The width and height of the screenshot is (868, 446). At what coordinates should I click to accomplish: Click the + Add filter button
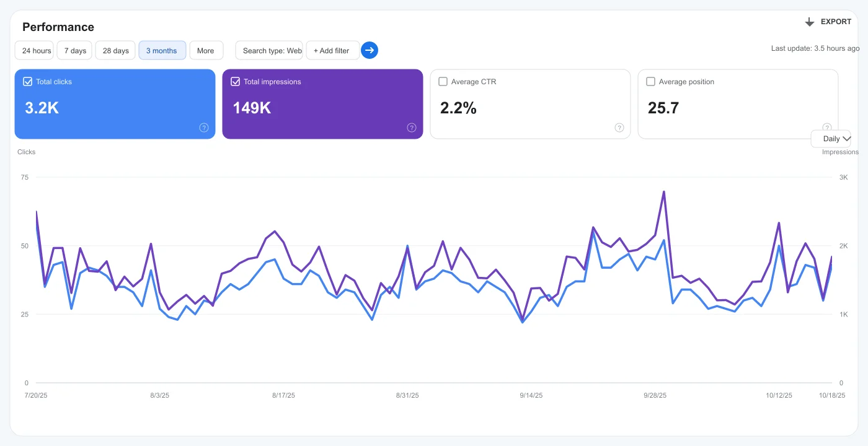pos(332,50)
